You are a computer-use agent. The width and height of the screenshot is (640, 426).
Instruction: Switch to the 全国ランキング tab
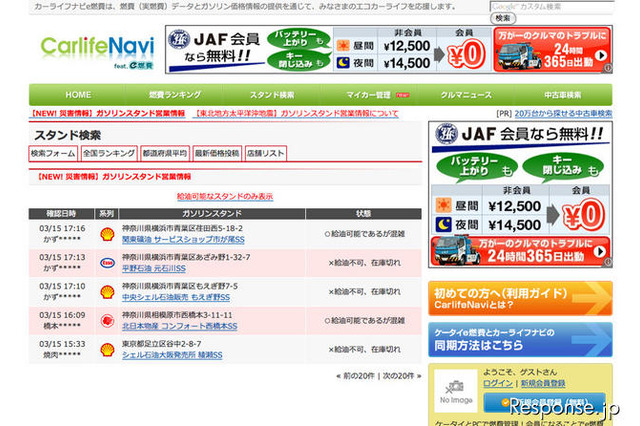109,153
